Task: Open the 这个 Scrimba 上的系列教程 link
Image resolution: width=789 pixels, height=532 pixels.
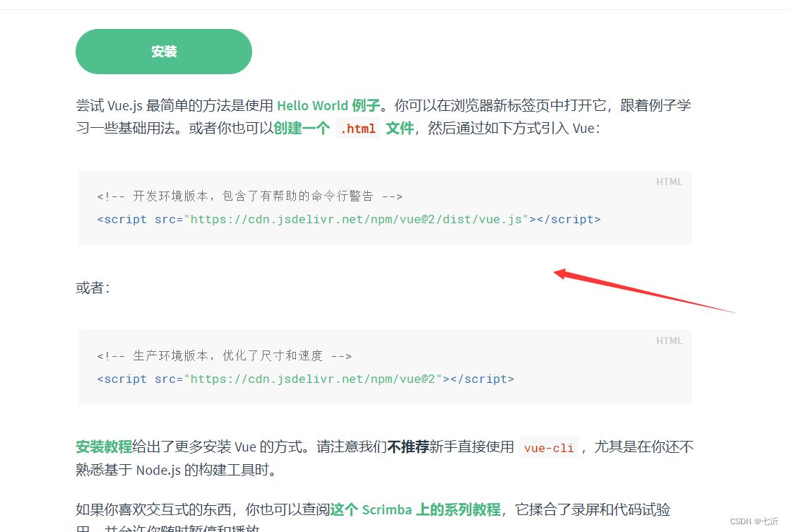Action: click(415, 509)
